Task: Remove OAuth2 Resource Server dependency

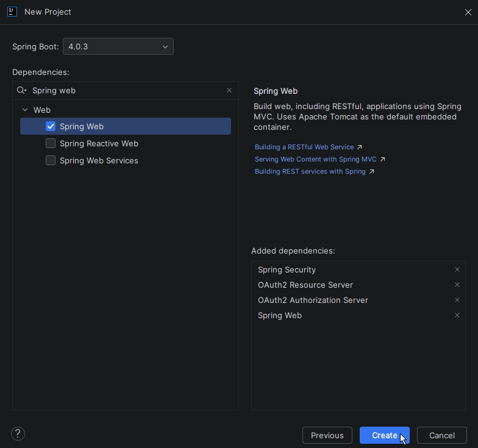Action: (457, 285)
